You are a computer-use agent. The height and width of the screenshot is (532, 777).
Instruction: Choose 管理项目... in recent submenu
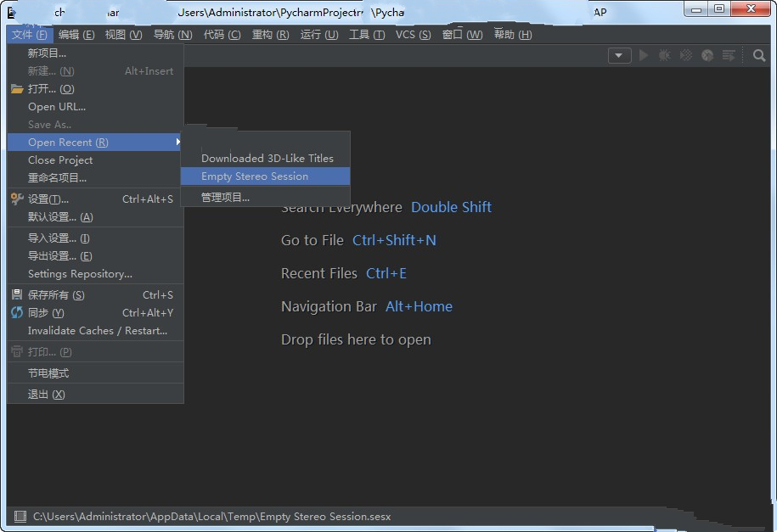(266, 197)
